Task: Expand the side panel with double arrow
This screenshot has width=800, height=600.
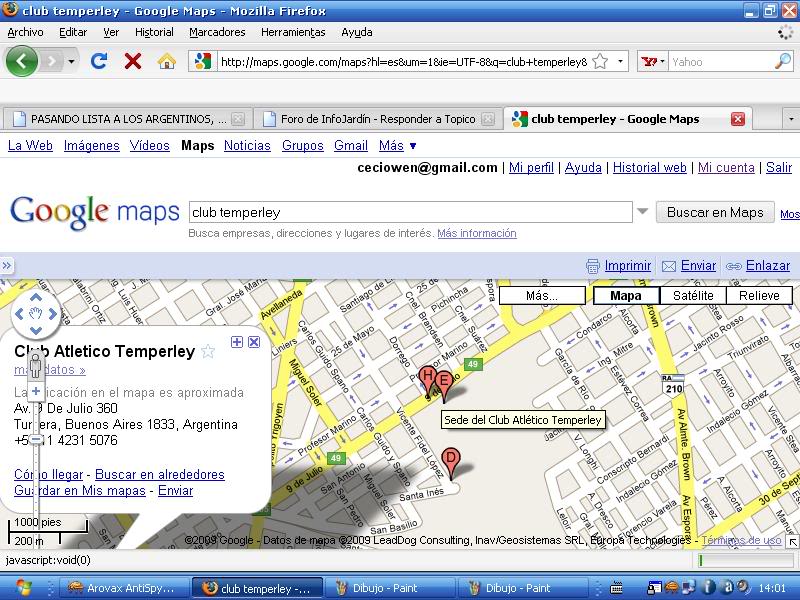Action: click(x=7, y=265)
